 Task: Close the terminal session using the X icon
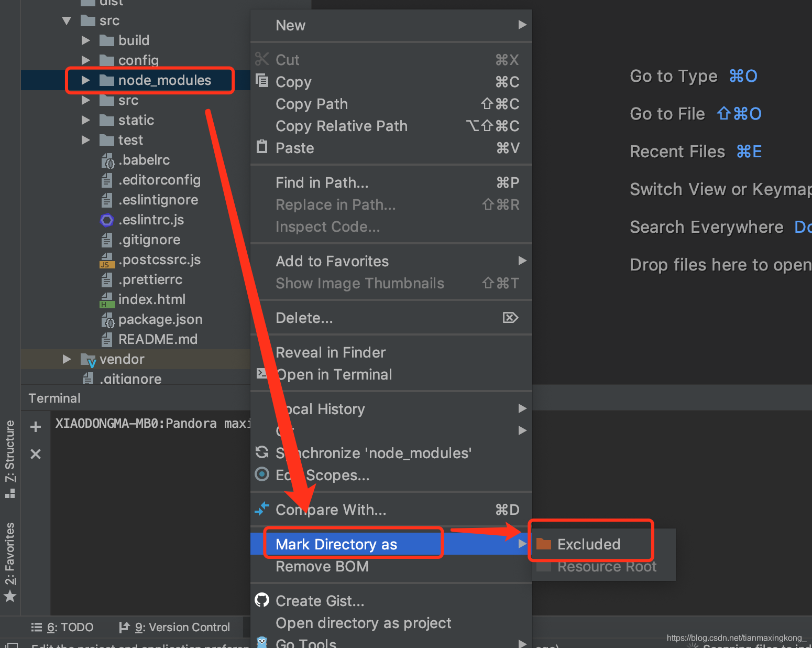[35, 454]
